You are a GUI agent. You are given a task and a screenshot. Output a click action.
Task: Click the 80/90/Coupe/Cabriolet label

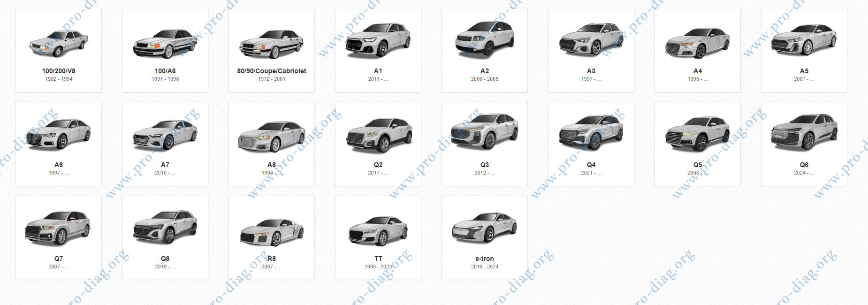pyautogui.click(x=272, y=71)
